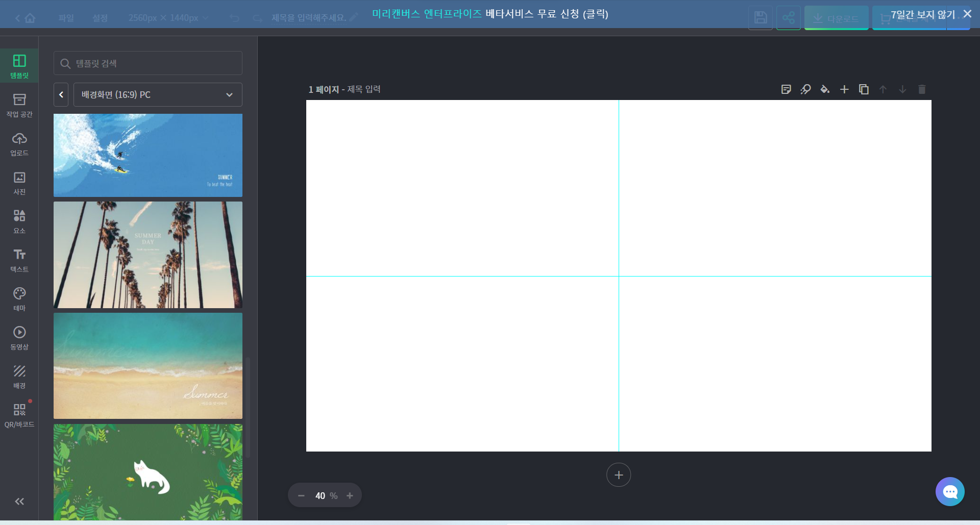Viewport: 980px width, 525px height.
Task: Open the 텍스트 text panel
Action: click(x=19, y=260)
